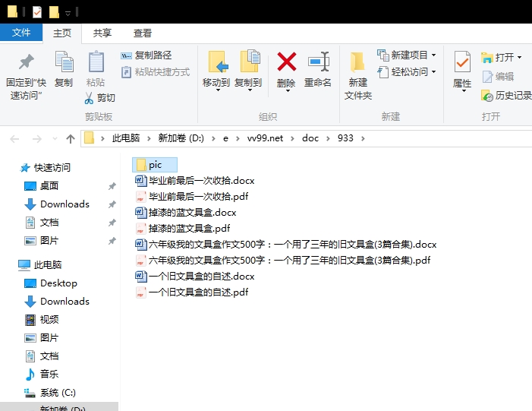Image resolution: width=532 pixels, height=411 pixels.
Task: Click 933 breadcrumb in address bar
Action: [345, 138]
